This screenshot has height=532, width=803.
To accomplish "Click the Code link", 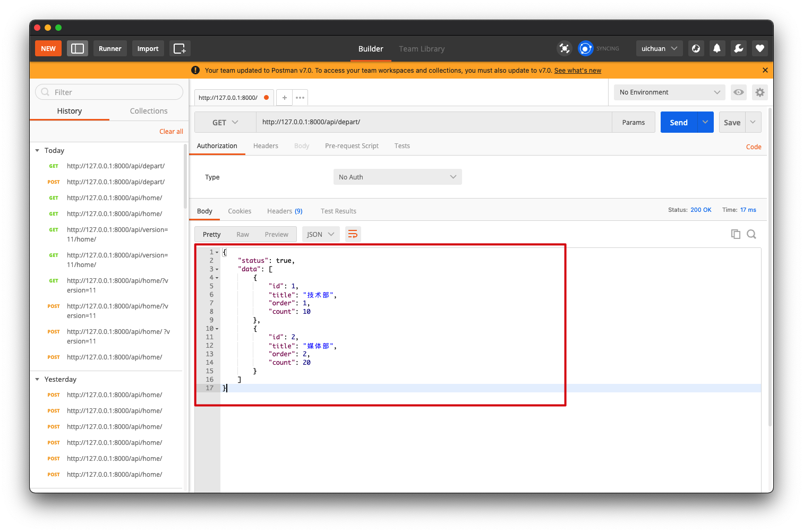I will point(754,147).
